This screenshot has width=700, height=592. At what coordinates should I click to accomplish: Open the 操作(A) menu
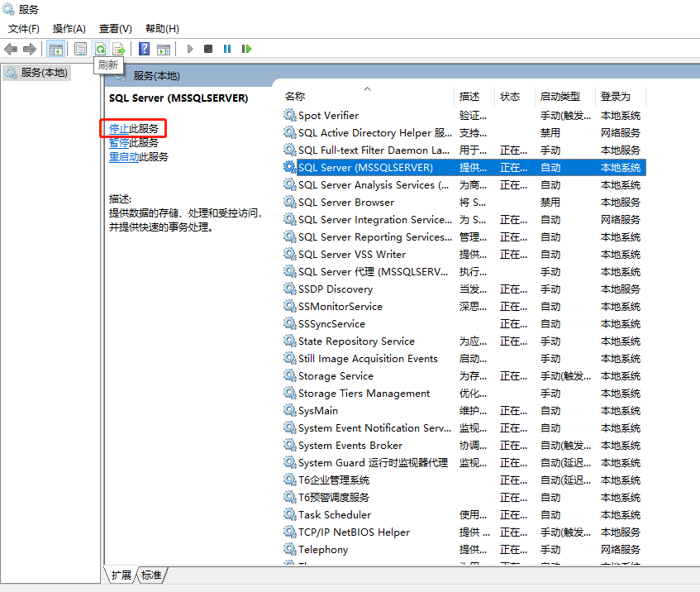point(69,29)
